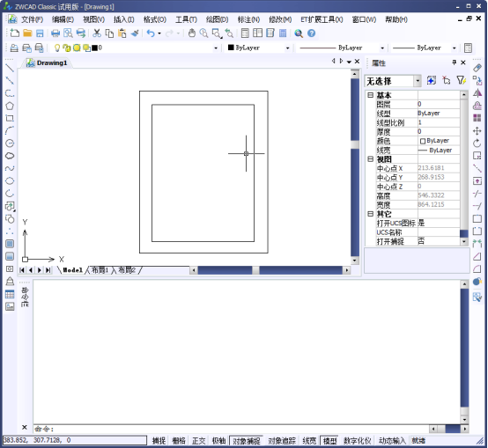Click the Copy icon
Viewport: 488px width, 448px height.
109,33
